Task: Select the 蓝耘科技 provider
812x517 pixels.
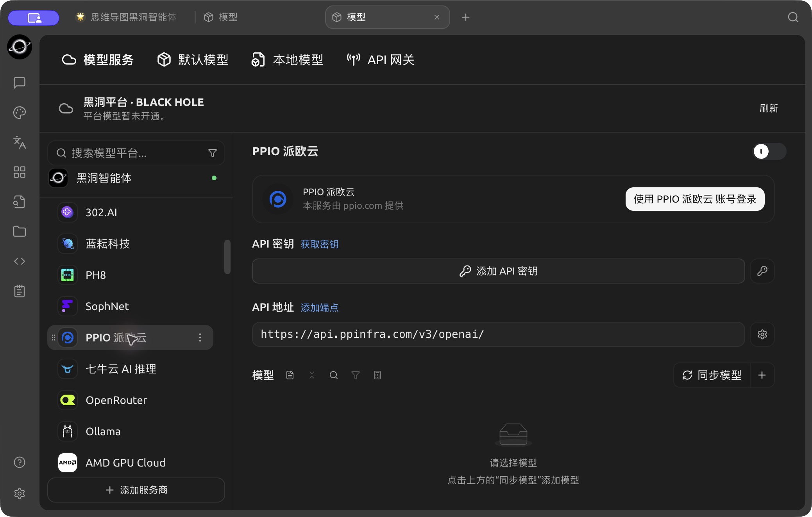Action: [131, 244]
